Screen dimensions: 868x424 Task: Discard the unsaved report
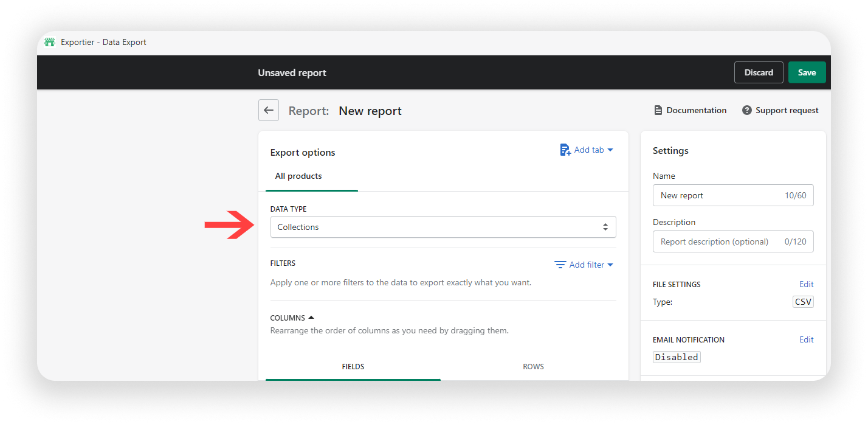pos(758,72)
